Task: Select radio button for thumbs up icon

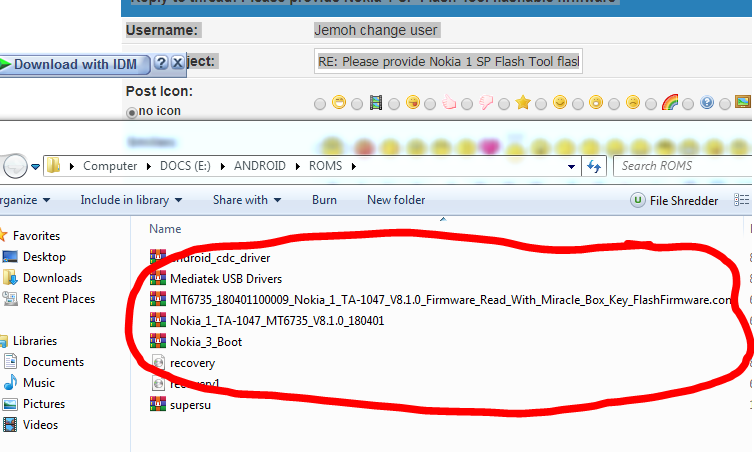Action: [430, 104]
